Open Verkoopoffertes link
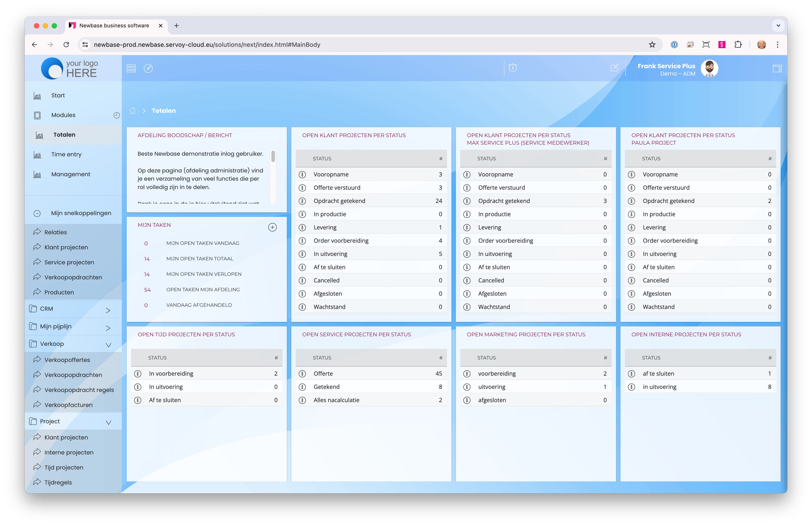Viewport: 812px width, 526px height. tap(67, 360)
